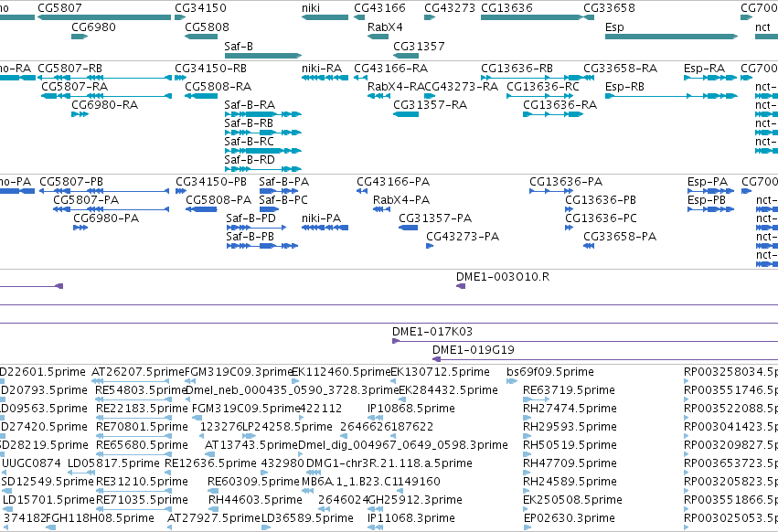Select the CG13636 gene bar

[532, 17]
